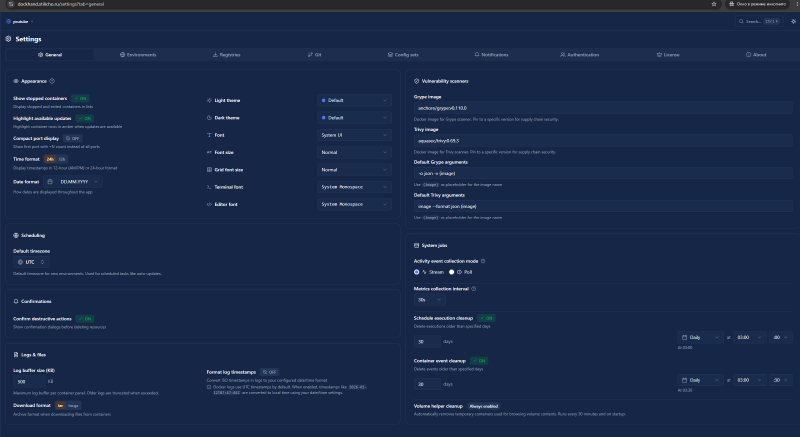Select the 24h time format option

tap(50, 159)
